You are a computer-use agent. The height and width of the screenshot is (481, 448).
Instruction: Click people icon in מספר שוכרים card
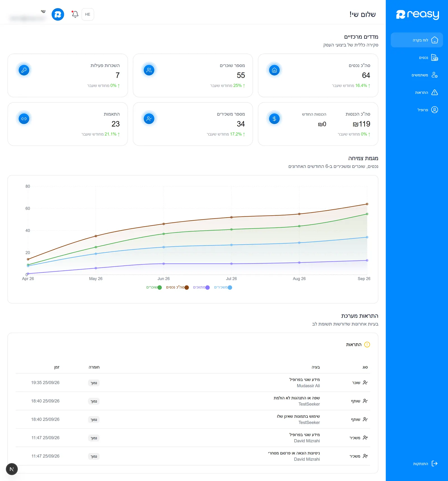click(x=149, y=70)
